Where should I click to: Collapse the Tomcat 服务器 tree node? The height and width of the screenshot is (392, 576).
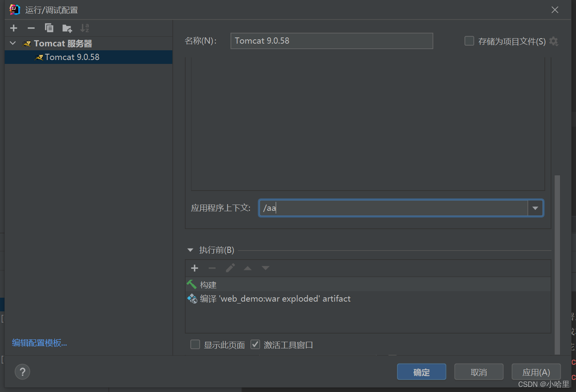(x=13, y=43)
